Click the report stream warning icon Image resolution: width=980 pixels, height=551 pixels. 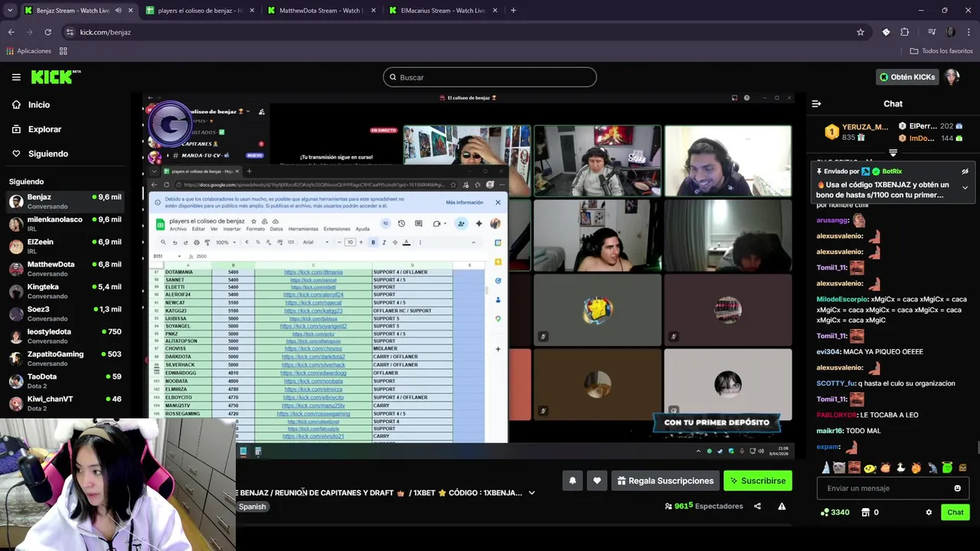[782, 506]
